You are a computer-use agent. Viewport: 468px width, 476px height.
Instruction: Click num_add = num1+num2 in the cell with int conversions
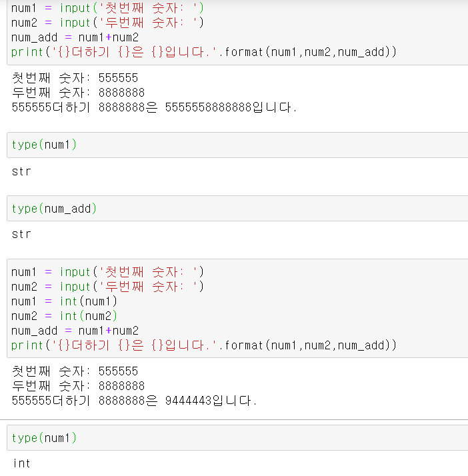click(x=75, y=331)
